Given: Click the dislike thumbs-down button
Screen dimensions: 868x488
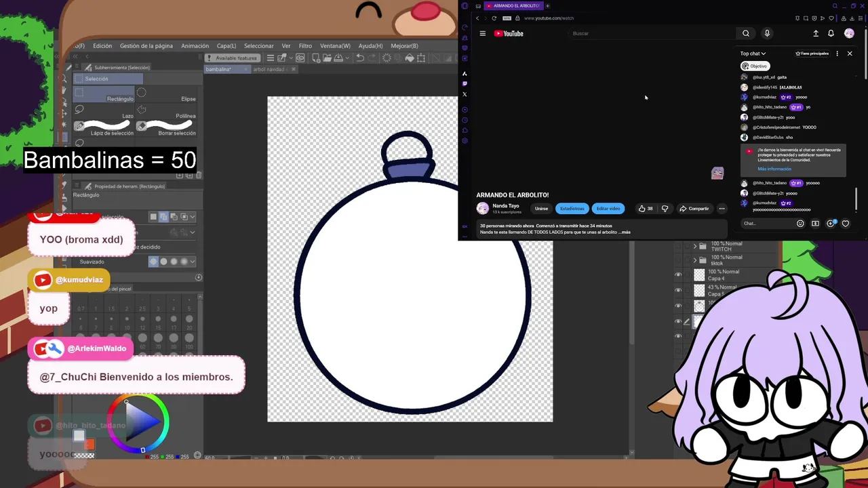Looking at the screenshot, I should pyautogui.click(x=665, y=209).
